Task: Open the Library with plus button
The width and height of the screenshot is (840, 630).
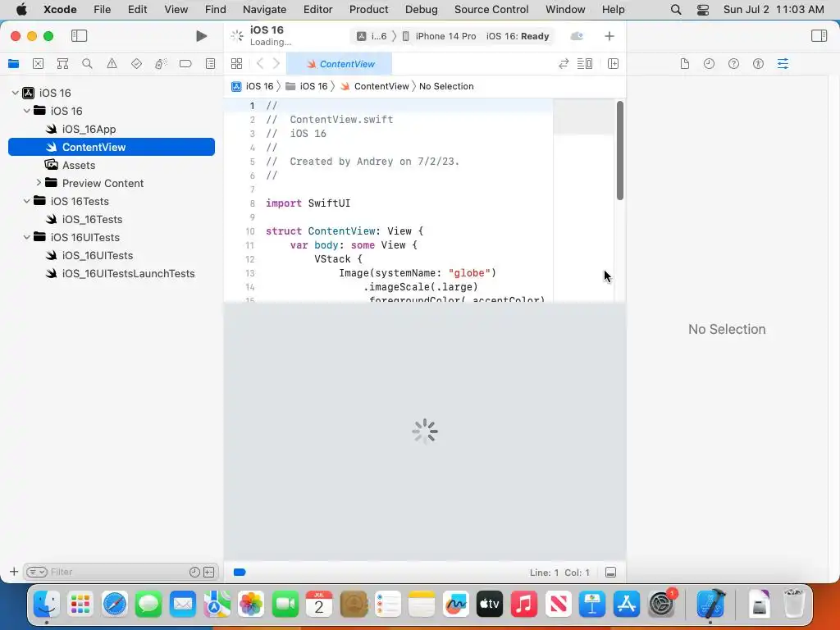Action: tap(609, 36)
